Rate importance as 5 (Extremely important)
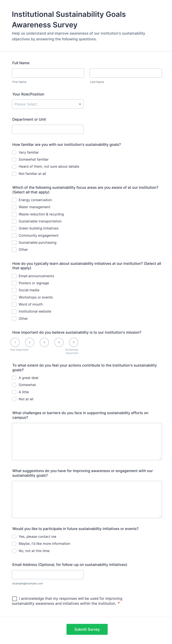 coord(73,342)
